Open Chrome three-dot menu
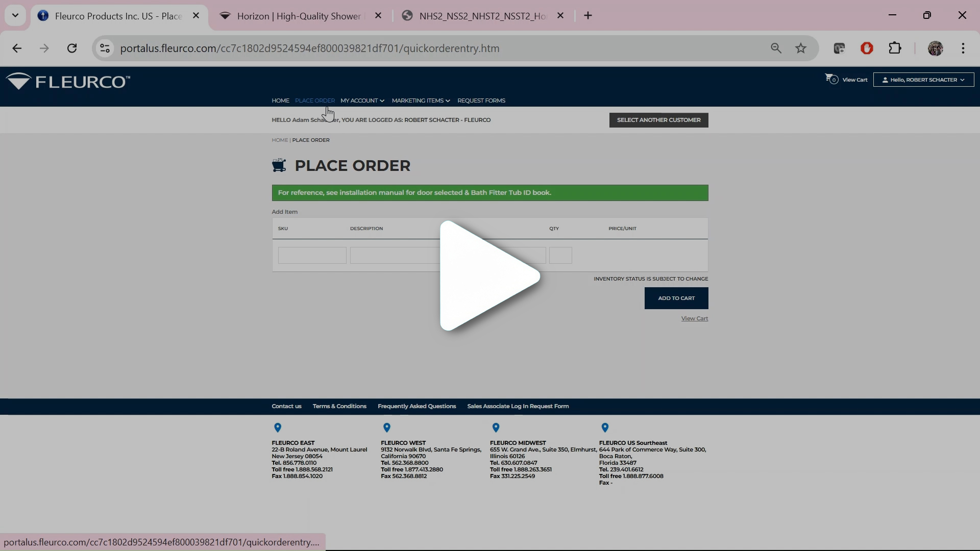Viewport: 980px width, 551px height. click(x=963, y=48)
